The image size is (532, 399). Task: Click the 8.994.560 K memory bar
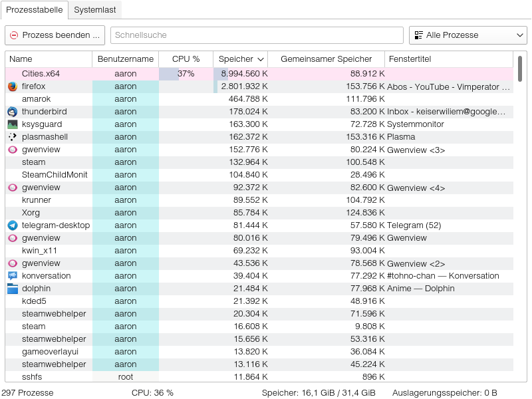[x=241, y=74]
